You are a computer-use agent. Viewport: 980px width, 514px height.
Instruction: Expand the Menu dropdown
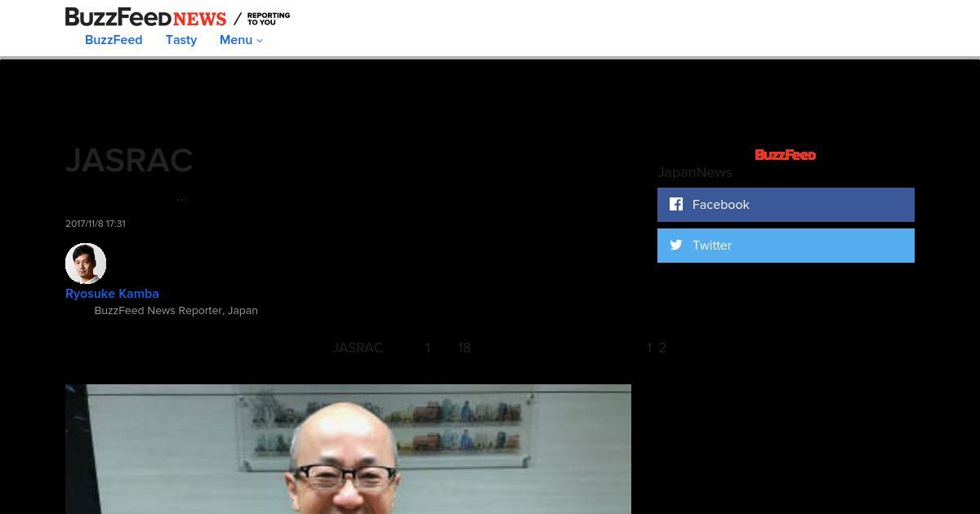pyautogui.click(x=241, y=40)
